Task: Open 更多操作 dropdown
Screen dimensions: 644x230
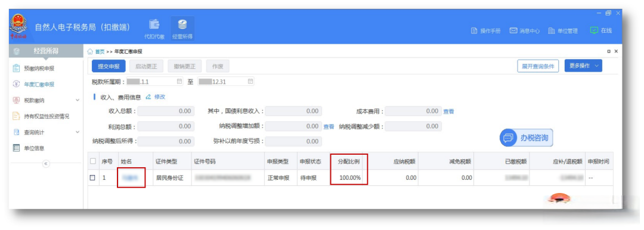Action: (x=583, y=66)
